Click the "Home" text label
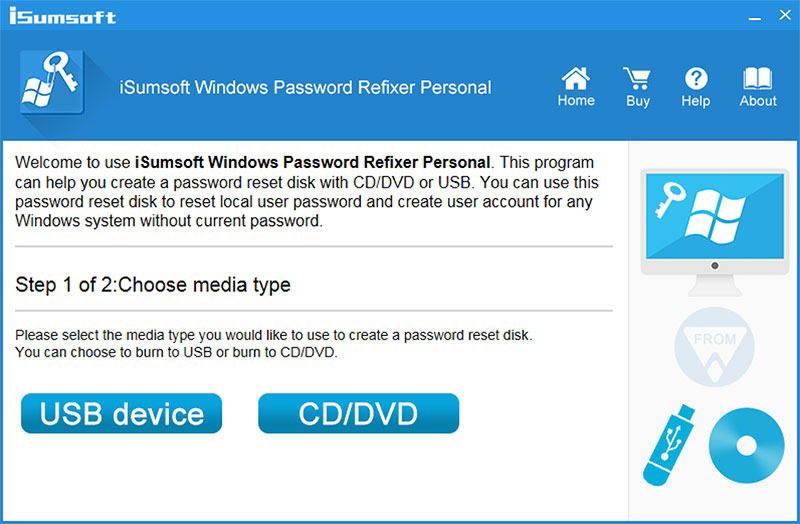The height and width of the screenshot is (524, 800). [576, 101]
